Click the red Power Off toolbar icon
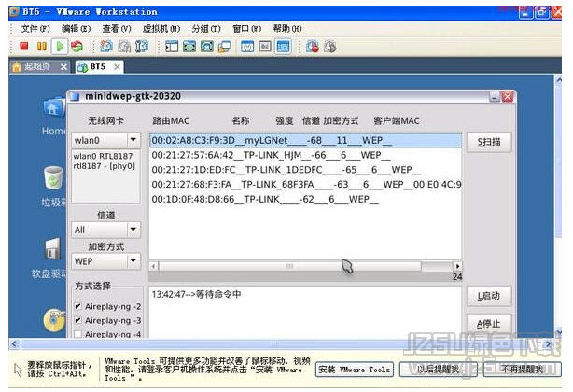This screenshot has height=392, width=573. [24, 47]
